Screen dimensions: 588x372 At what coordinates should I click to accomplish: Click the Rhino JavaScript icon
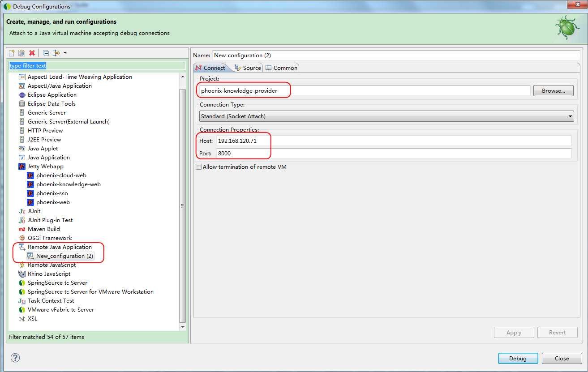pos(22,274)
